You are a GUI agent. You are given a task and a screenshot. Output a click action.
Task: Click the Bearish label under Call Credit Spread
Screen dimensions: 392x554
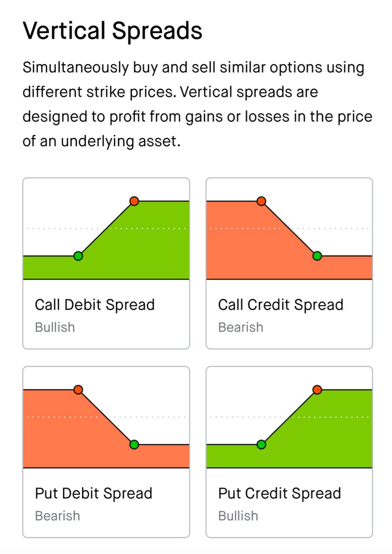click(240, 327)
